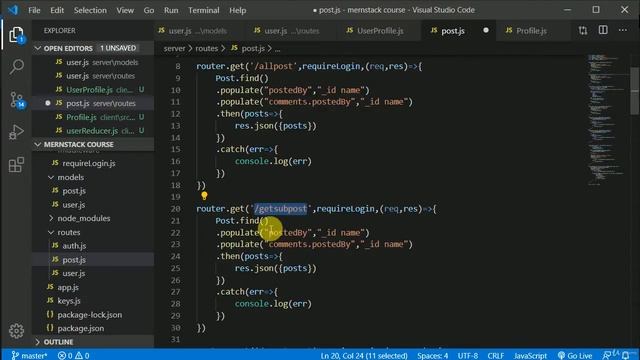Screen dimensions: 640x360
Task: Switch to user.js models tab
Action: click(198, 31)
